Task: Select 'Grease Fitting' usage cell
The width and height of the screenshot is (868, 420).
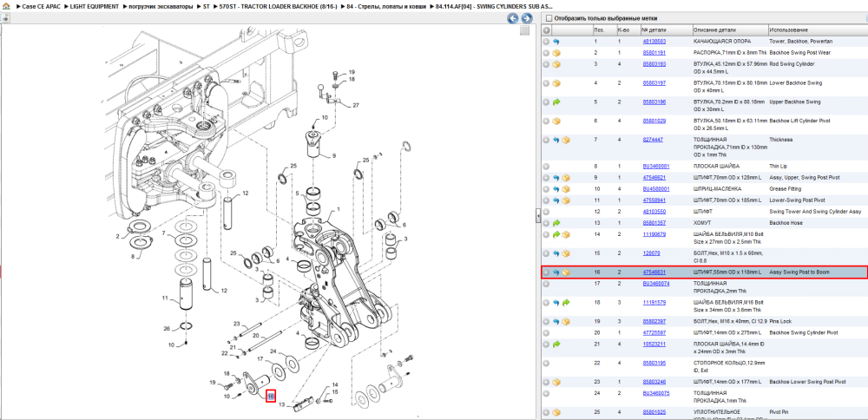Action: click(x=786, y=188)
